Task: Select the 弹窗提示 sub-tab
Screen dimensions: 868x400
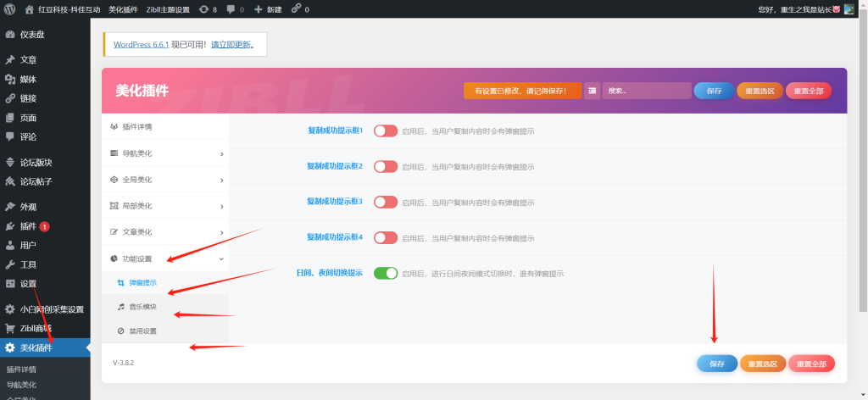Action: click(x=165, y=283)
